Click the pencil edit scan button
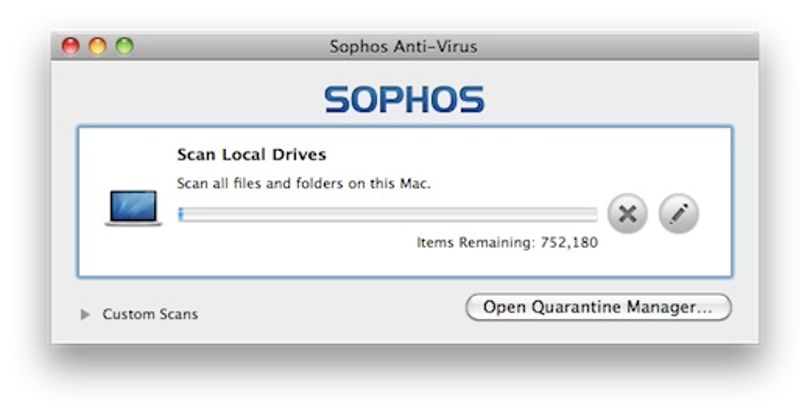Viewport: 810px width, 414px height. coord(679,214)
